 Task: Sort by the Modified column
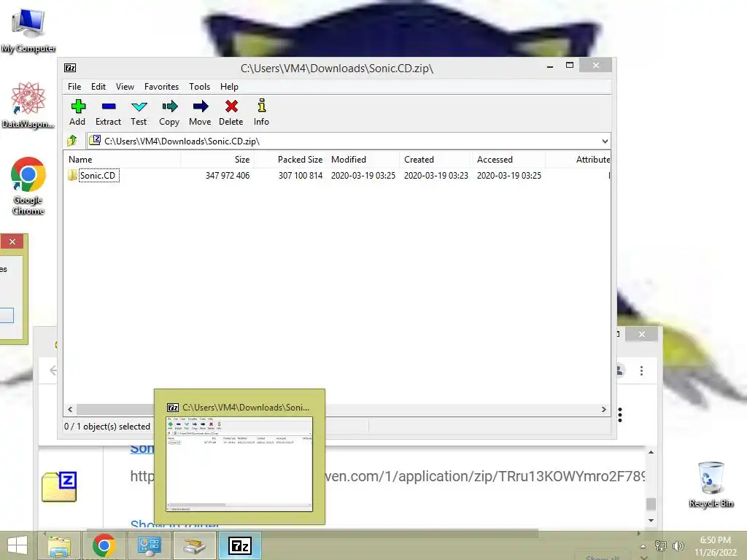coord(363,160)
